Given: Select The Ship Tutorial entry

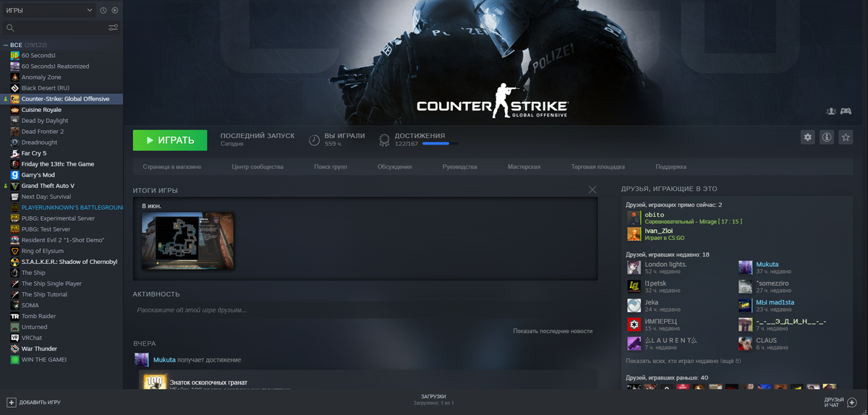Looking at the screenshot, I should (x=44, y=294).
